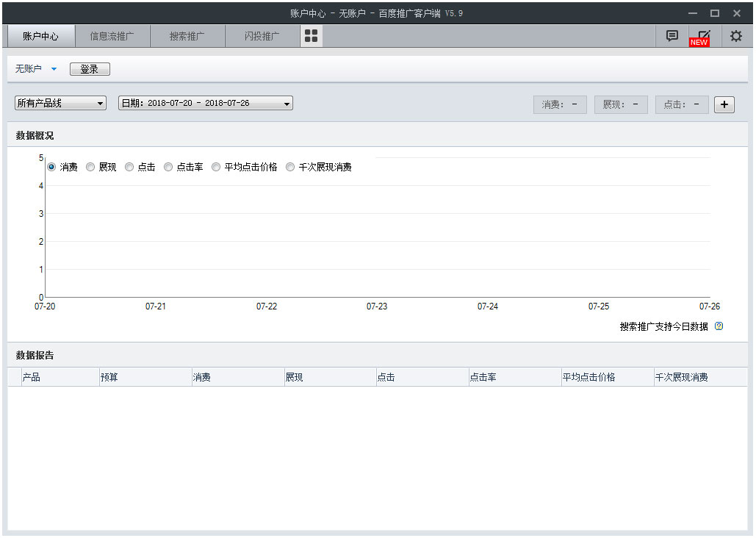
Task: Expand the 无账户 account dropdown arrow
Action: point(54,69)
